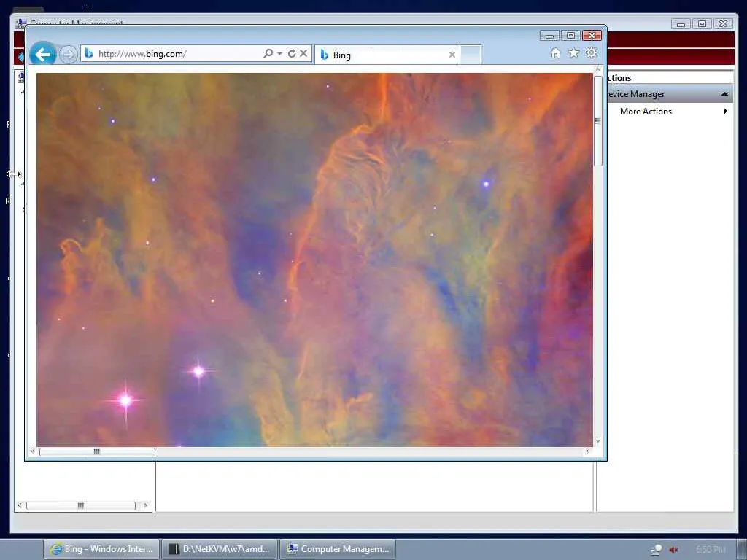Click the Bing favicon in address bar
This screenshot has height=560, width=747.
tap(88, 54)
